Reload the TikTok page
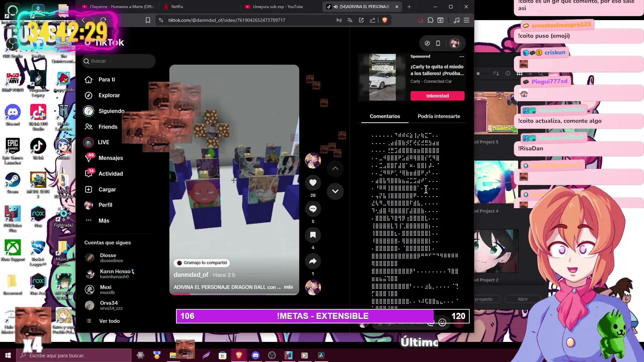644x362 pixels. click(x=103, y=20)
